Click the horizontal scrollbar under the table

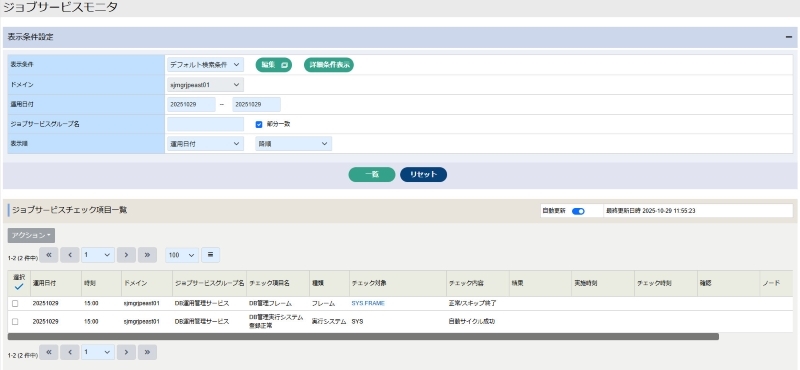click(363, 337)
